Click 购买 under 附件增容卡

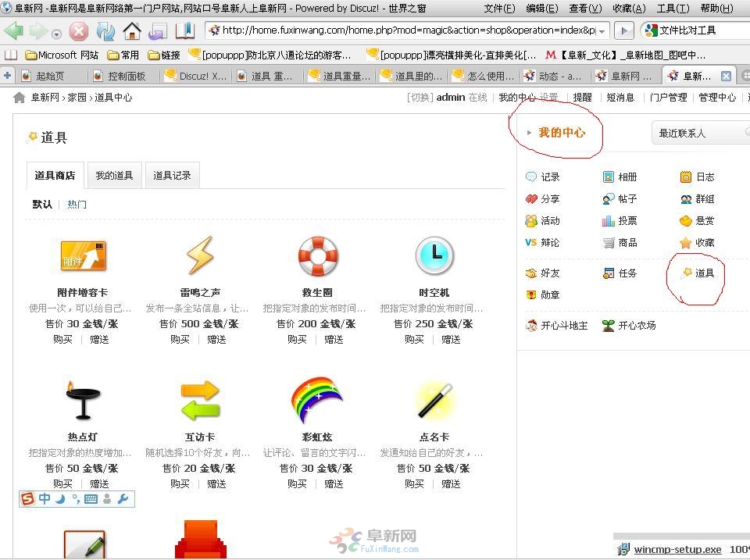pyautogui.click(x=63, y=340)
